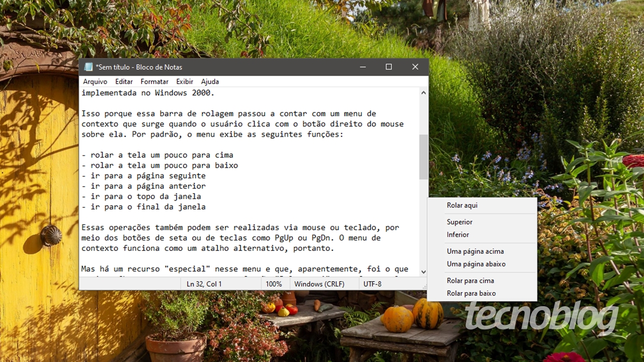Image resolution: width=644 pixels, height=362 pixels.
Task: Click the line '- rolar a tela um pouco para baixo'
Action: tap(159, 165)
